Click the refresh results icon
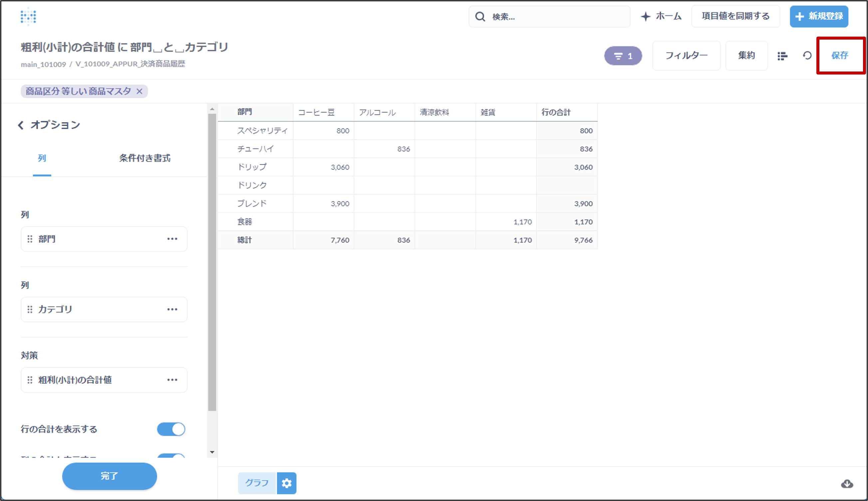 coord(807,56)
